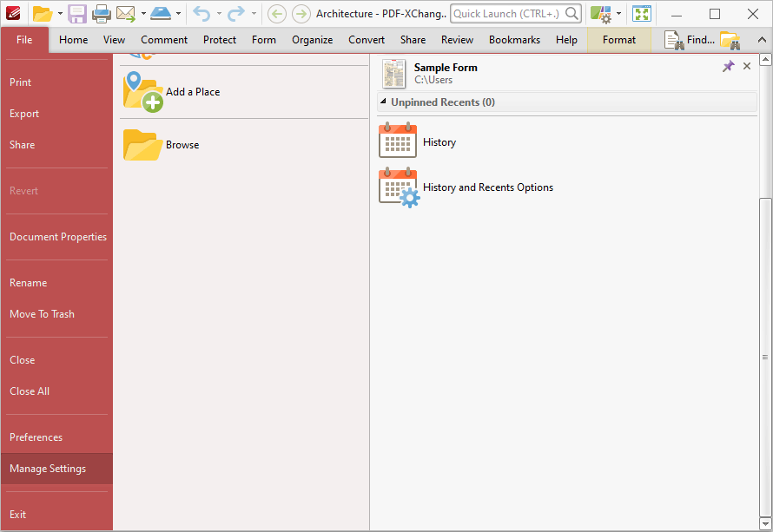Open the File tab
Viewport: 773px width, 532px height.
[24, 40]
